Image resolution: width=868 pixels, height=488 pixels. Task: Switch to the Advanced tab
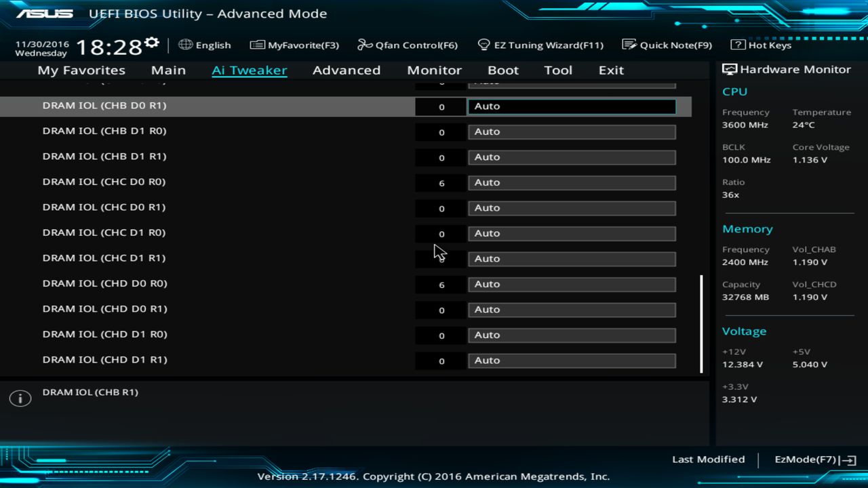(347, 70)
